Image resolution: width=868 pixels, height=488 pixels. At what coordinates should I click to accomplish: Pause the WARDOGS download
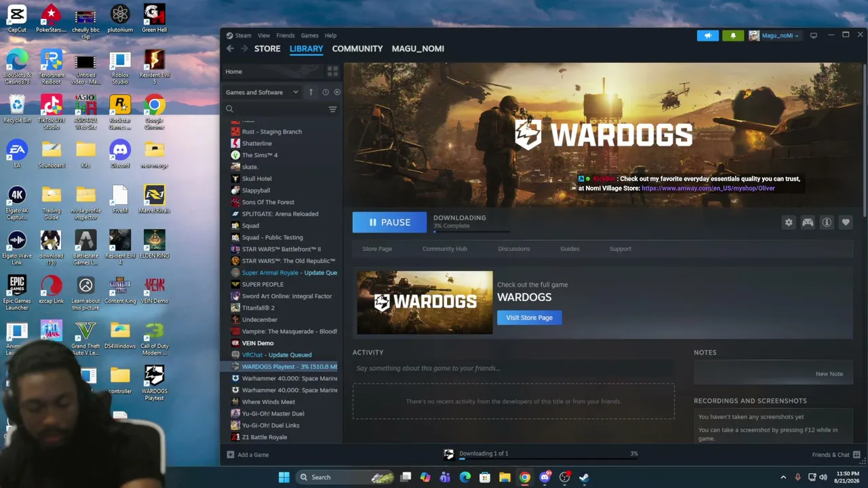click(x=389, y=222)
